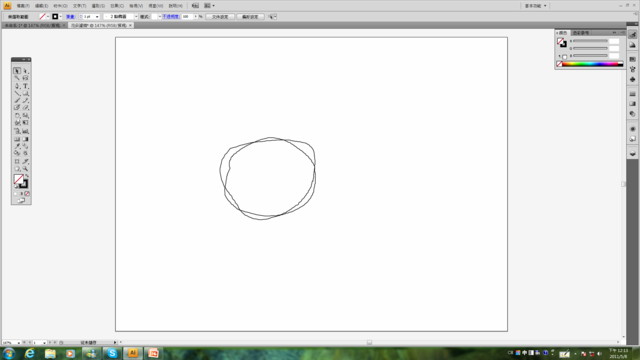Image resolution: width=640 pixels, height=360 pixels.
Task: Open zoom level dropdown in status bar
Action: click(x=19, y=343)
